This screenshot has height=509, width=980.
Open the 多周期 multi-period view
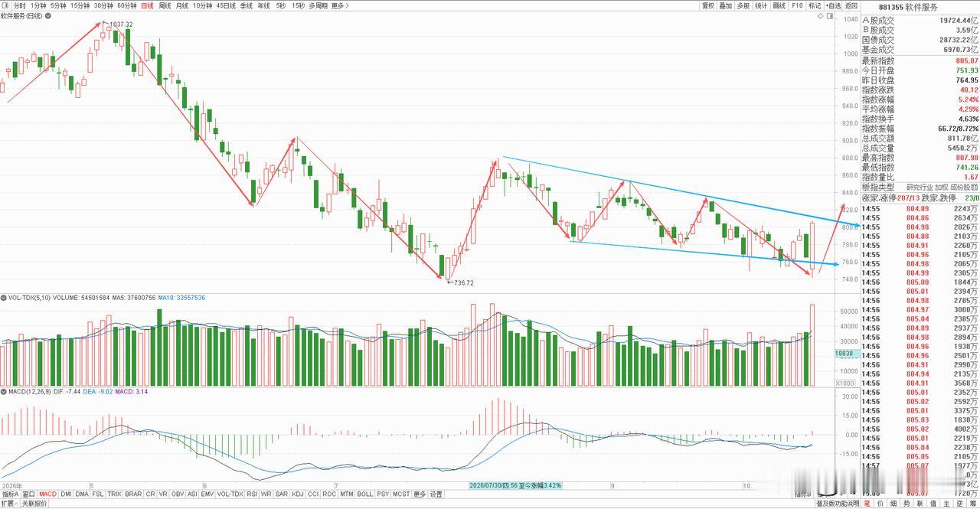click(318, 5)
